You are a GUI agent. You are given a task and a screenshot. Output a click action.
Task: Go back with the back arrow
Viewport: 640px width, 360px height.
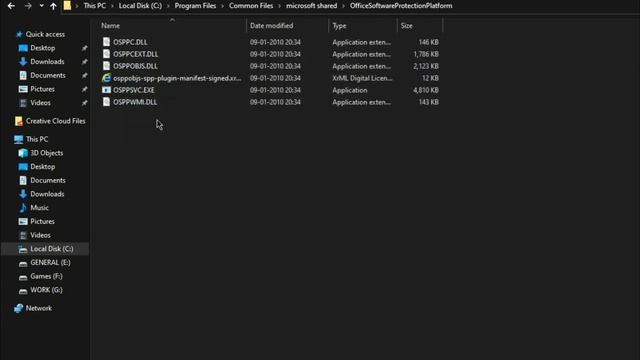point(11,6)
